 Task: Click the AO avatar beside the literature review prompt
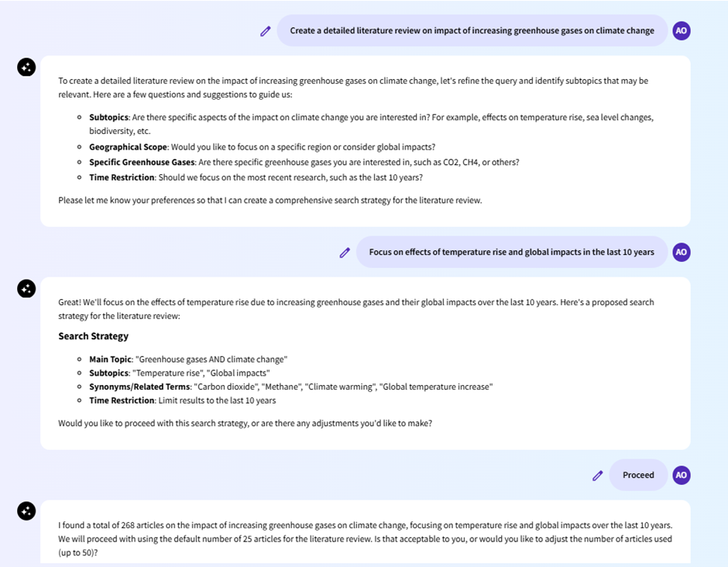pyautogui.click(x=682, y=31)
